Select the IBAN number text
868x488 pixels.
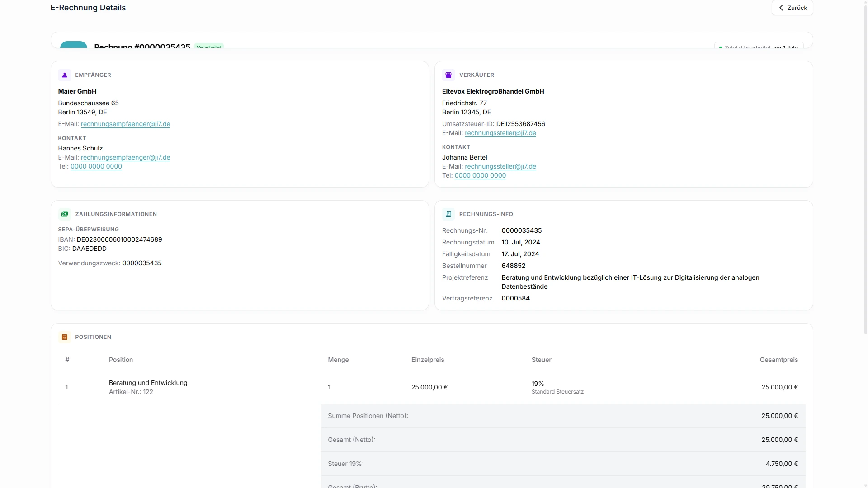(x=119, y=239)
